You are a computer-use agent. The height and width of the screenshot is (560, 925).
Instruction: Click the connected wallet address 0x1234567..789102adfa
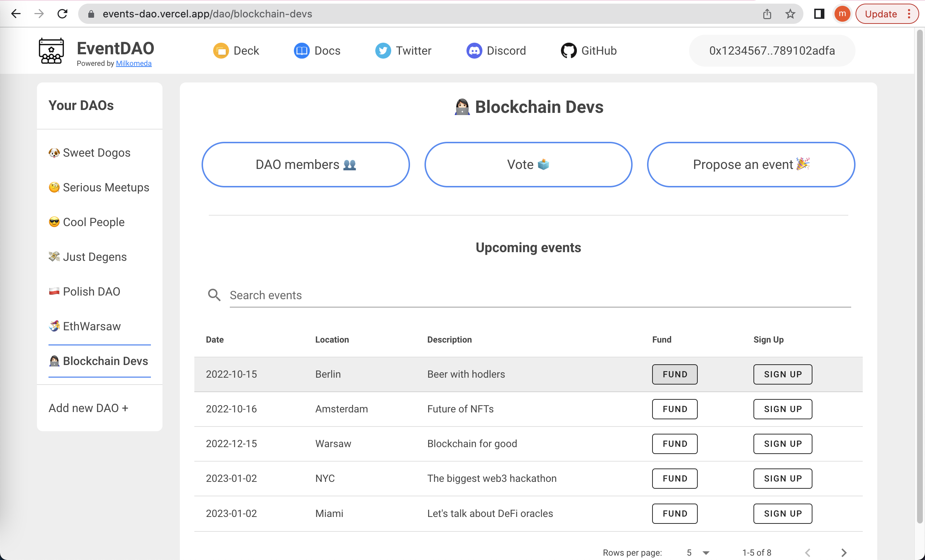[772, 51]
